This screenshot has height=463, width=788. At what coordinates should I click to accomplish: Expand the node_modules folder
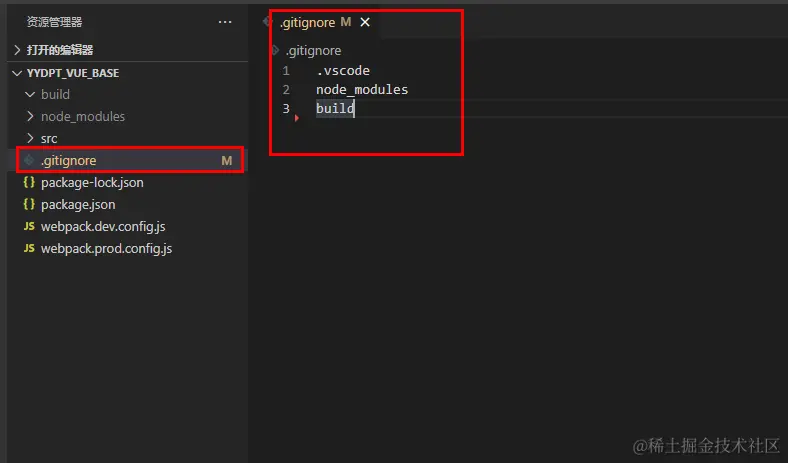[30, 116]
